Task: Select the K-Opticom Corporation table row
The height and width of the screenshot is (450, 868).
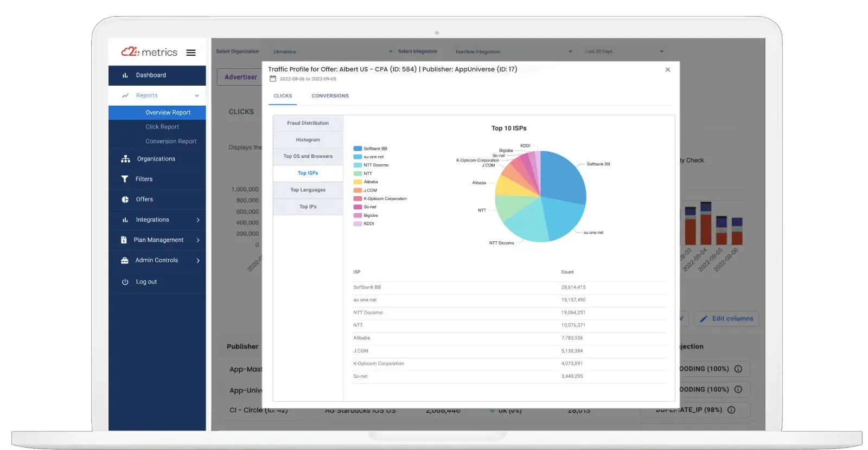Action: pos(509,364)
